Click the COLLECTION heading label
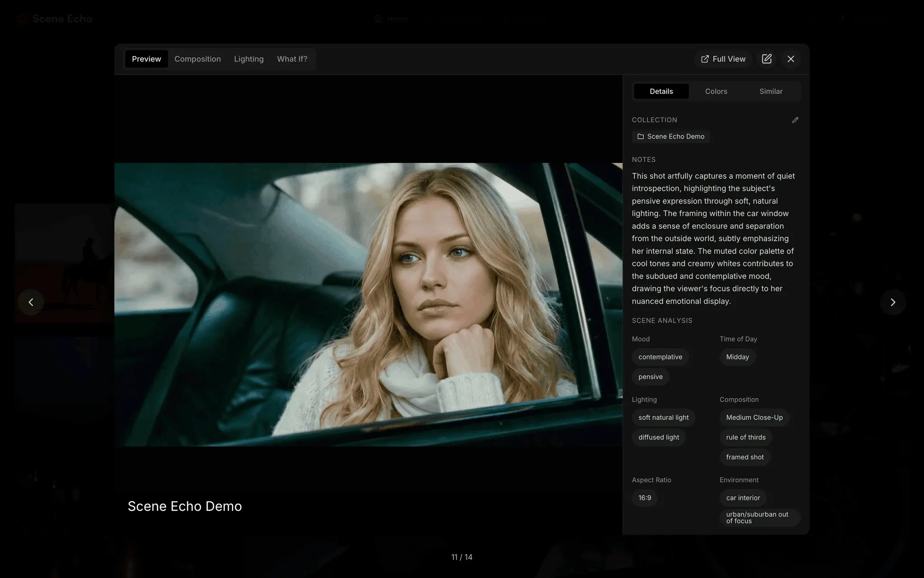Screen dimensions: 924x578 654,120
